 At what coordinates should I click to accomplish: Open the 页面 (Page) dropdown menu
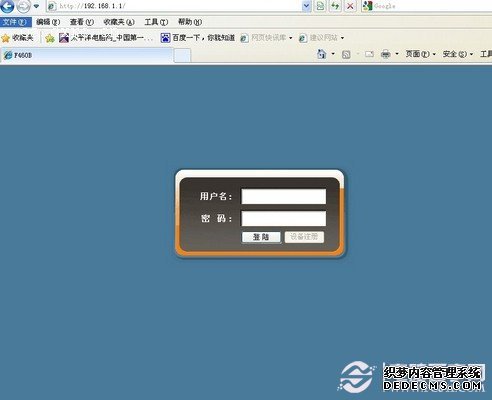[420, 54]
